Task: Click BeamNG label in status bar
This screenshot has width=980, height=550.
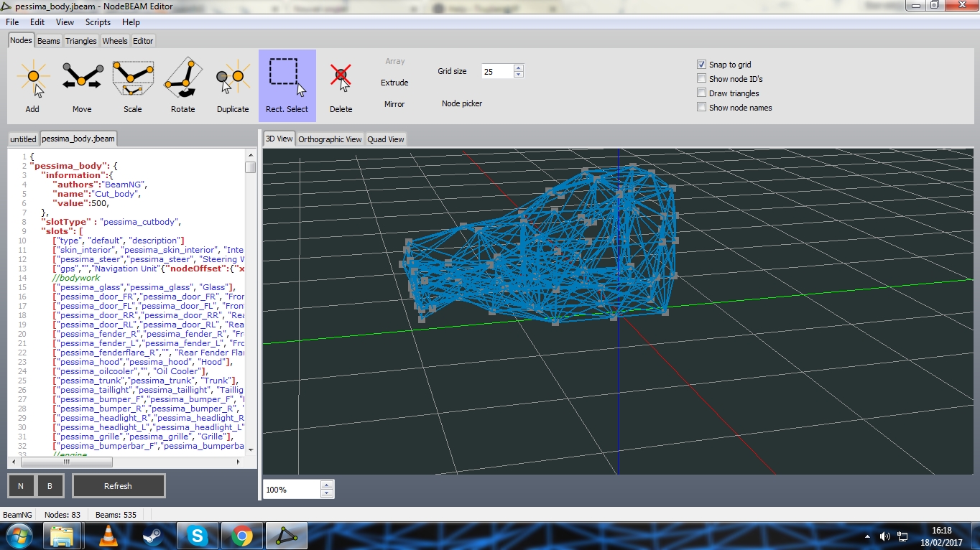Action: pyautogui.click(x=17, y=514)
